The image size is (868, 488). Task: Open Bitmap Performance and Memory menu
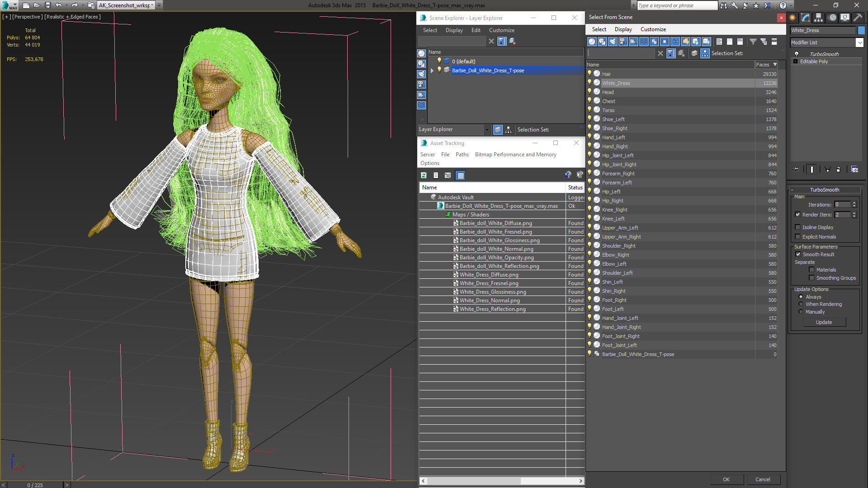click(515, 155)
